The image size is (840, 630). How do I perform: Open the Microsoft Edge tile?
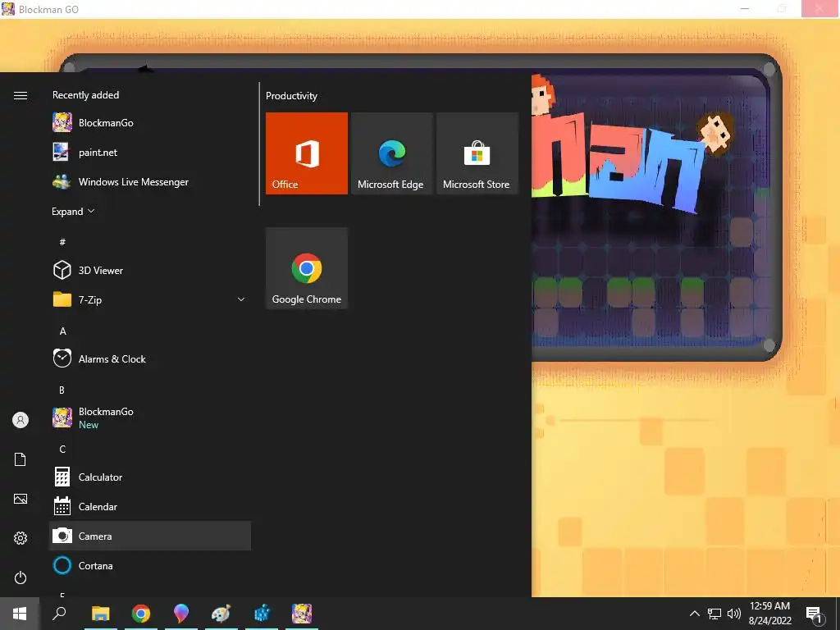(391, 153)
